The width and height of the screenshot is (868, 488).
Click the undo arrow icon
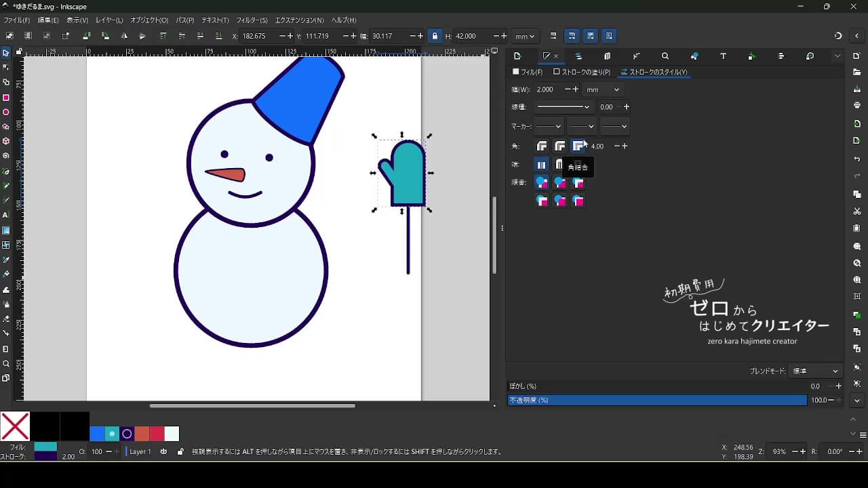pos(857,159)
